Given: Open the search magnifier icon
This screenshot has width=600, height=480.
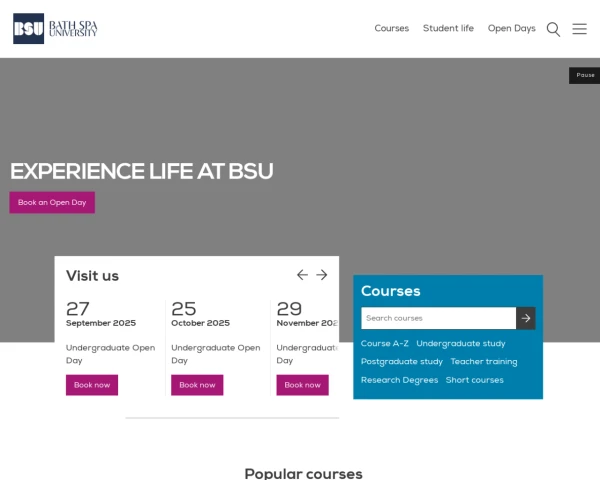Looking at the screenshot, I should [x=553, y=29].
